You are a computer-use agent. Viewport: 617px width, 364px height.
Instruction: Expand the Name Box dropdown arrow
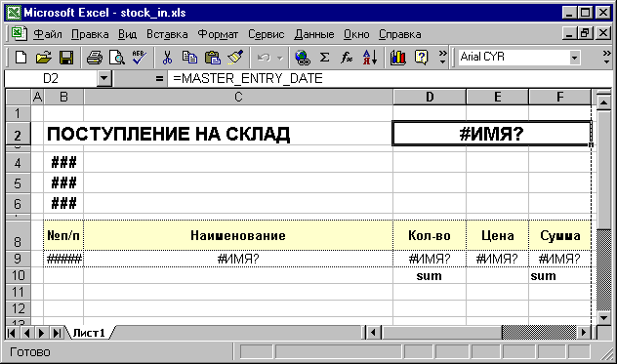point(103,78)
